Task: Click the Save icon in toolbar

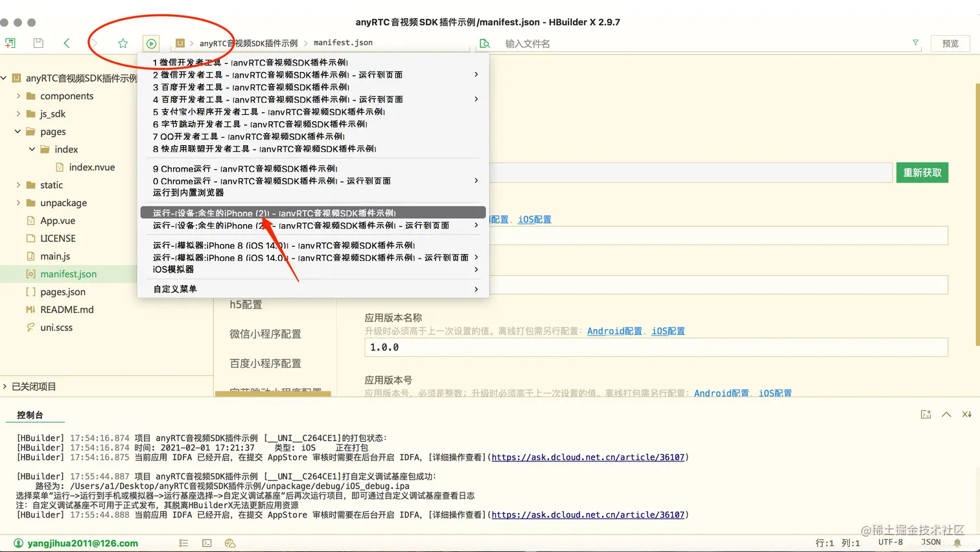Action: pyautogui.click(x=38, y=43)
